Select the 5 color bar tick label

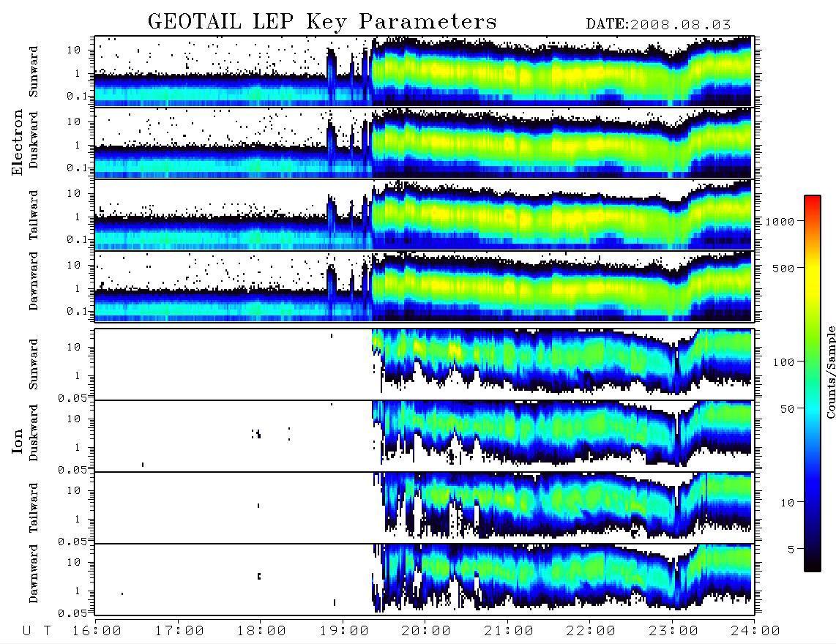tap(791, 550)
